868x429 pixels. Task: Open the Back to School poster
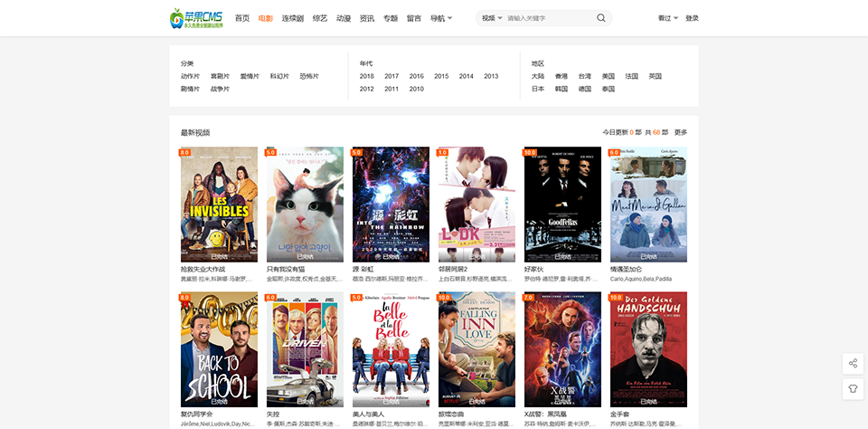(x=219, y=349)
